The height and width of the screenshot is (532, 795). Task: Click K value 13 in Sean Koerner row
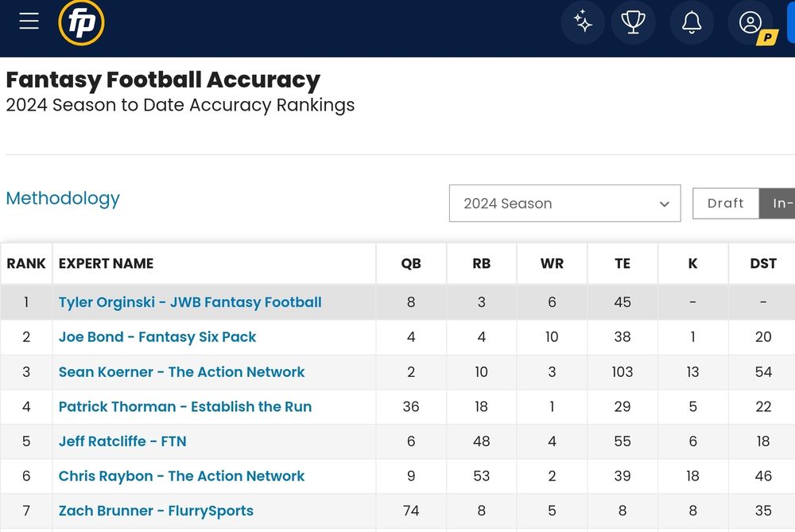point(692,371)
